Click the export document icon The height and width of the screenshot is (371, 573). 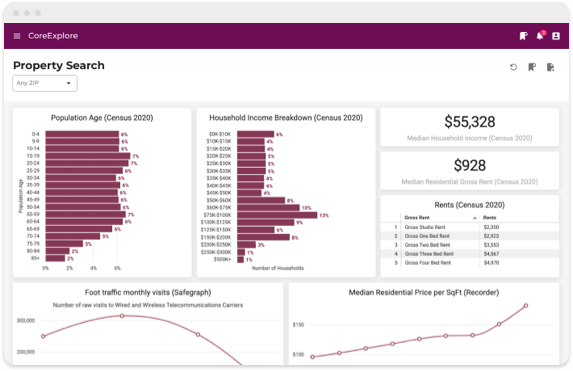pos(550,67)
